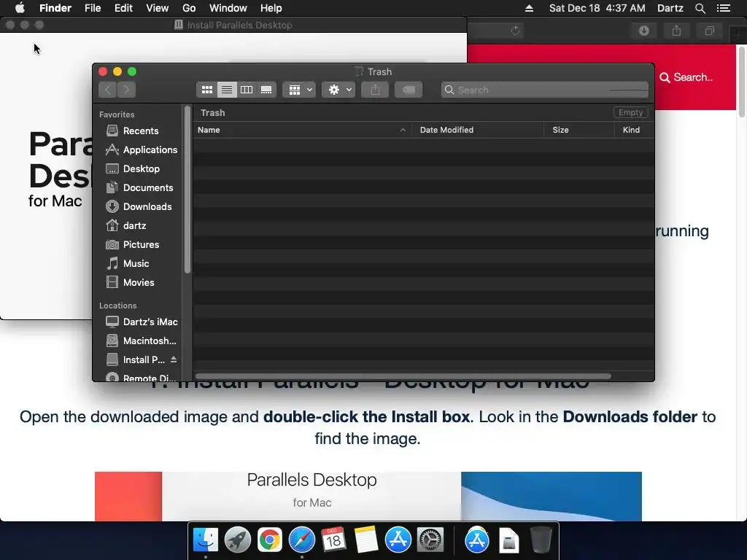Show downloads in the Safari toolbar
The image size is (747, 560).
(643, 31)
